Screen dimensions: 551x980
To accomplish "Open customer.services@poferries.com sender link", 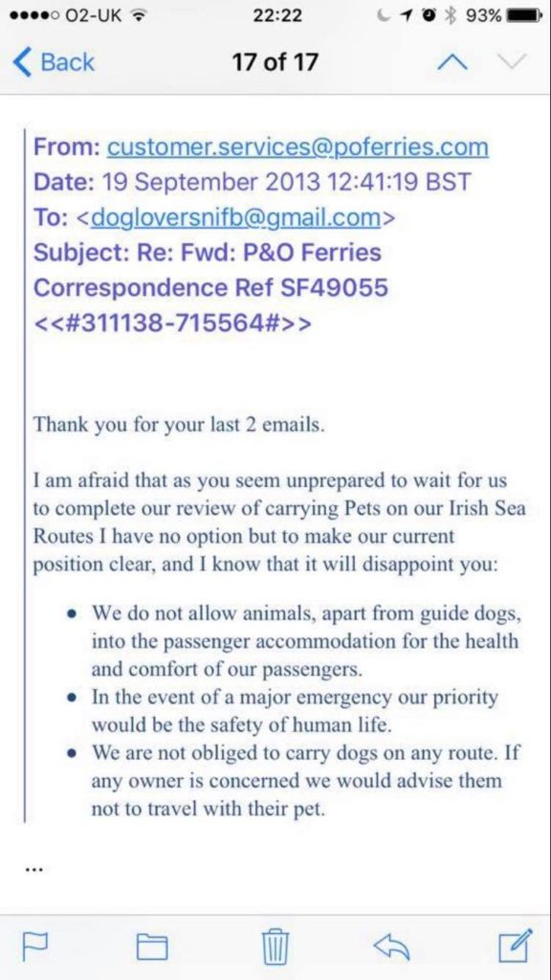I will pyautogui.click(x=298, y=147).
